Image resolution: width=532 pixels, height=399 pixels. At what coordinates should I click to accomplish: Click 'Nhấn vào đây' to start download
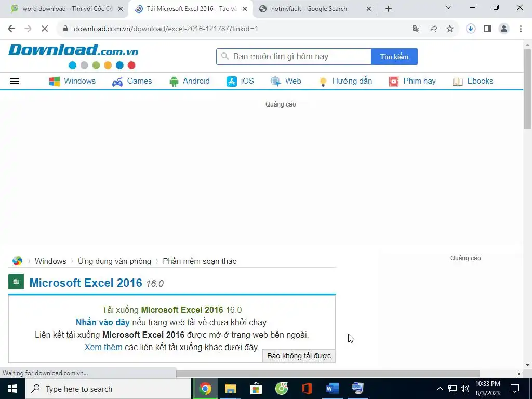tap(102, 322)
